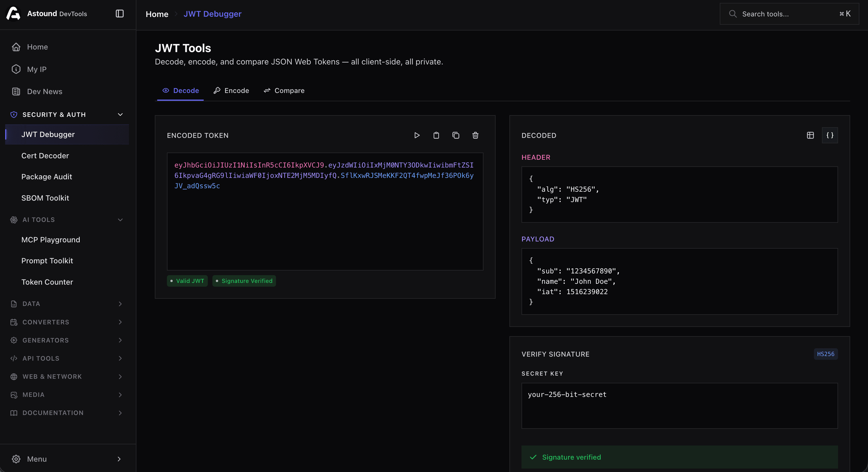Click the Dev News icon
The image size is (868, 472).
pos(16,91)
